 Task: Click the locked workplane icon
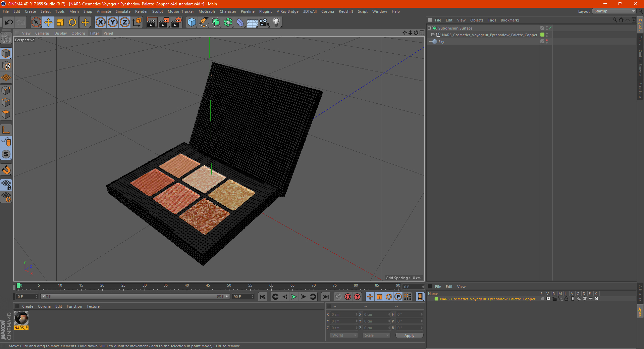pyautogui.click(x=6, y=185)
